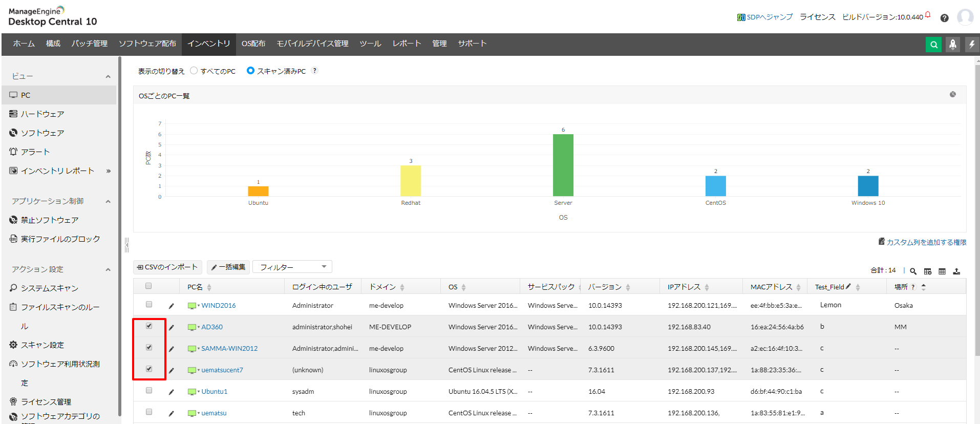Uncheck the AD360 row checkbox
This screenshot has height=424, width=980.
[x=149, y=326]
